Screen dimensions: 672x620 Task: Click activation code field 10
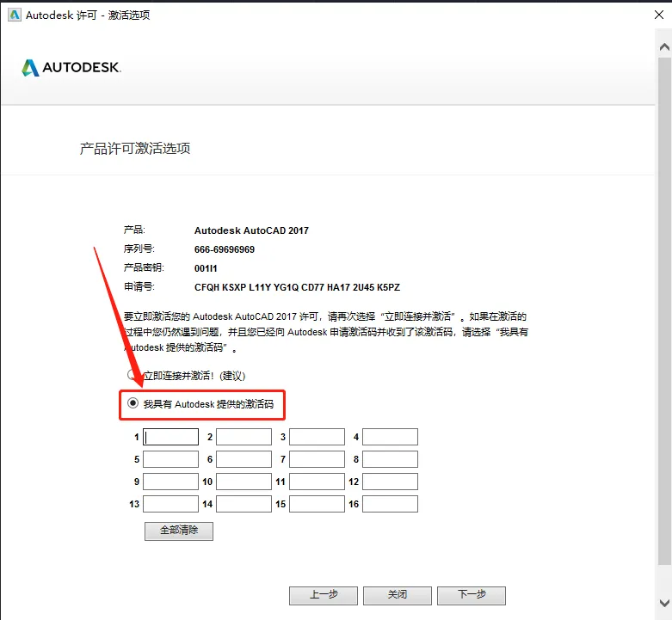pyautogui.click(x=244, y=482)
